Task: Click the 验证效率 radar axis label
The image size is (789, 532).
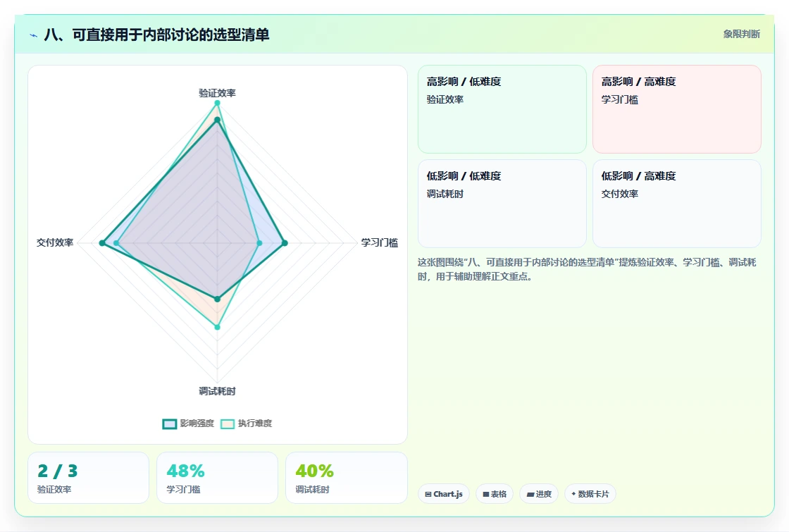Action: [218, 93]
